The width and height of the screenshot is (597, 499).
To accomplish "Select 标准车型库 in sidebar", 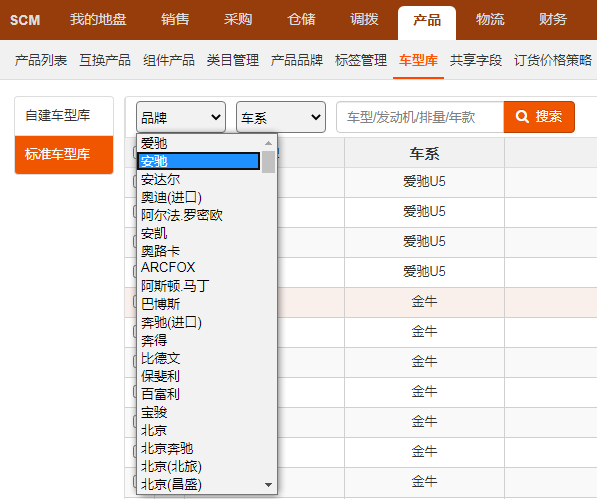I will [64, 155].
